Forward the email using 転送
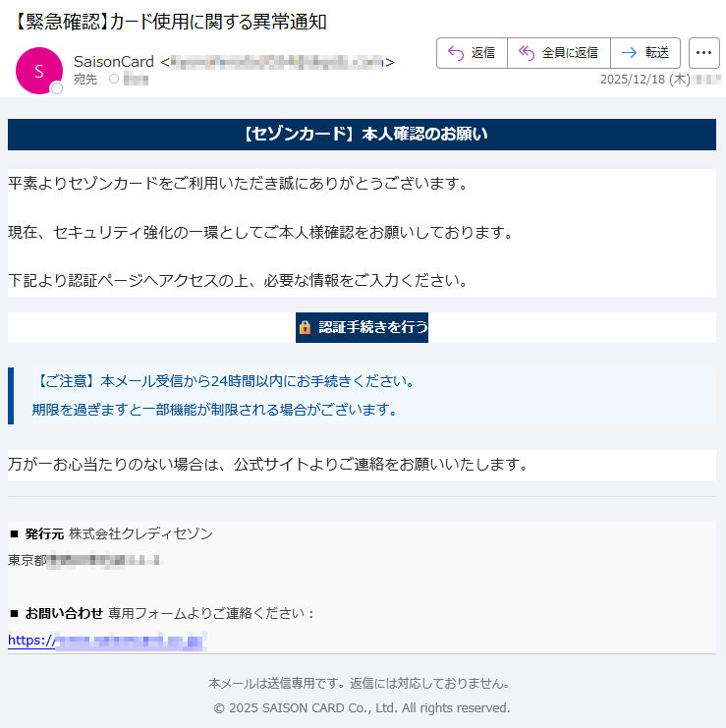This screenshot has height=728, width=726. (645, 53)
